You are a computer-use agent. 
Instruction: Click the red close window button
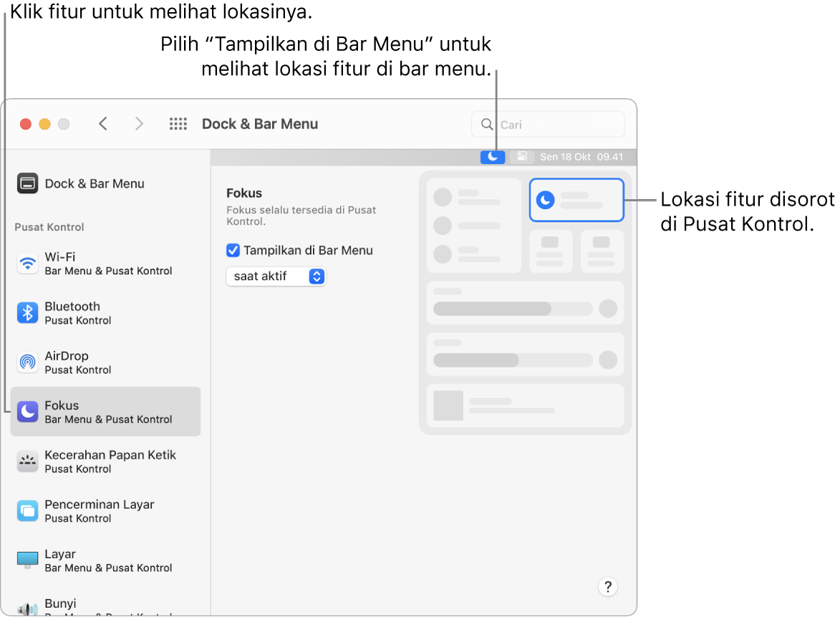click(x=26, y=125)
